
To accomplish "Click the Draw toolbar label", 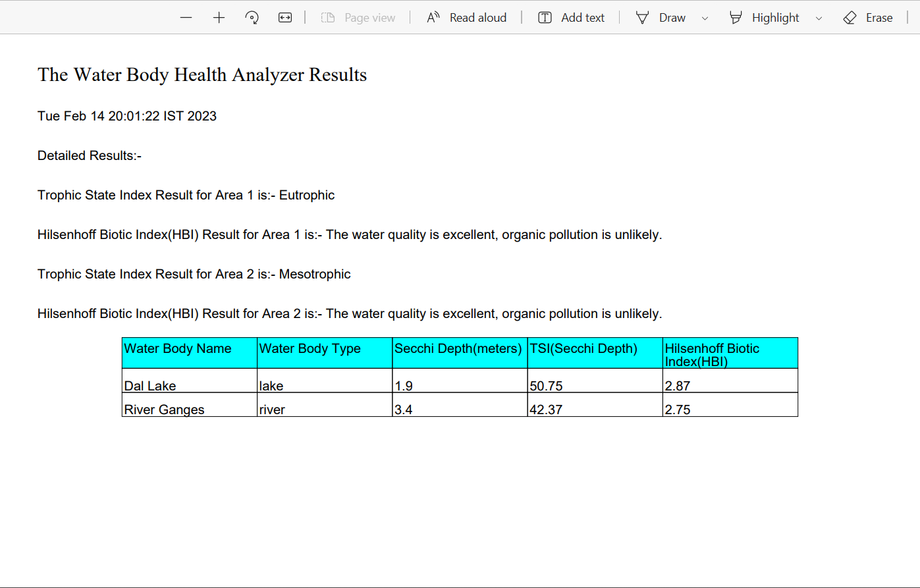I will 672,17.
